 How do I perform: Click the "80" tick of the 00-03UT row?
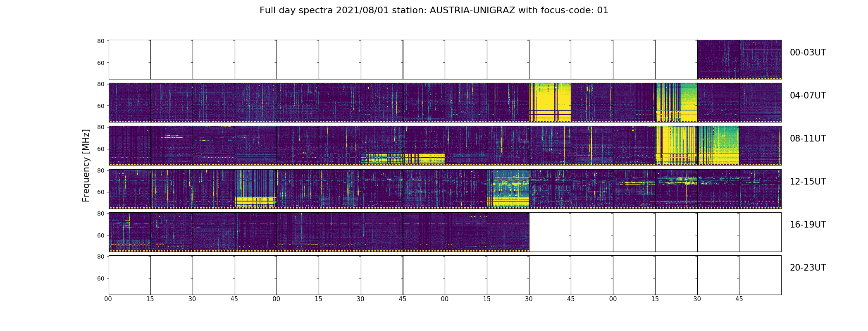pyautogui.click(x=100, y=41)
